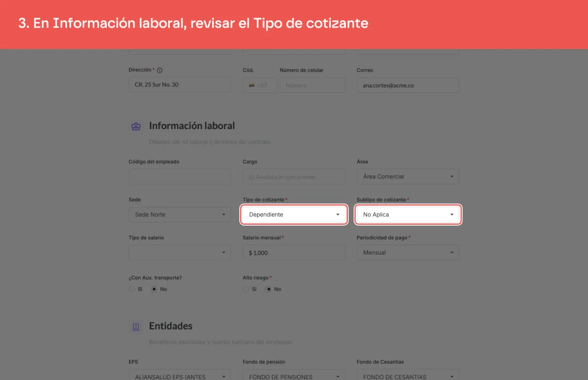Click the Cargo input field

tap(294, 176)
